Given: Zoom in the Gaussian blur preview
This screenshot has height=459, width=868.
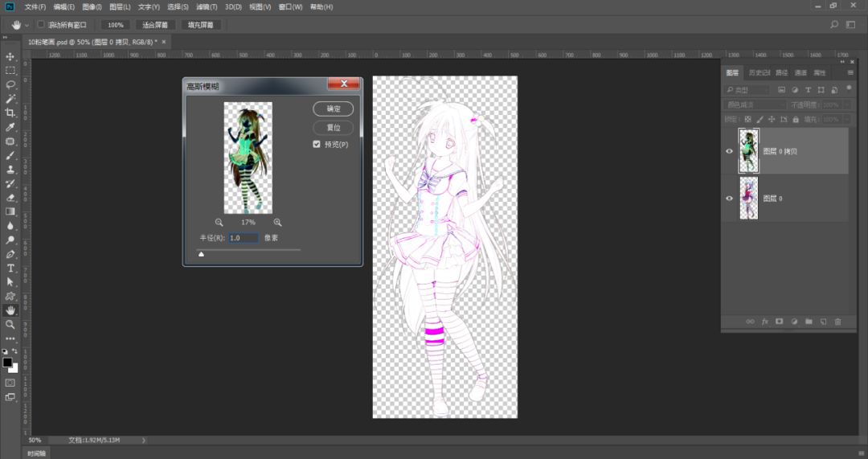Looking at the screenshot, I should [x=277, y=223].
